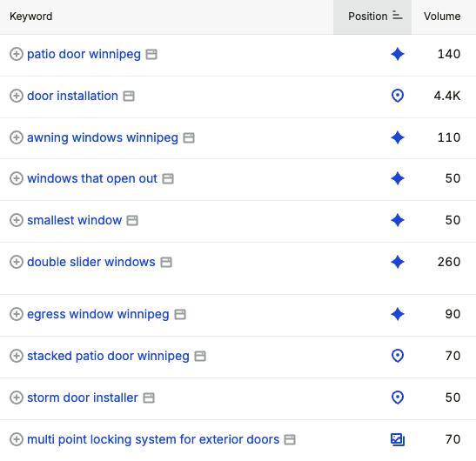Click image pack icon for multi point locking system
Screen dimensions: 476x461
(x=398, y=439)
